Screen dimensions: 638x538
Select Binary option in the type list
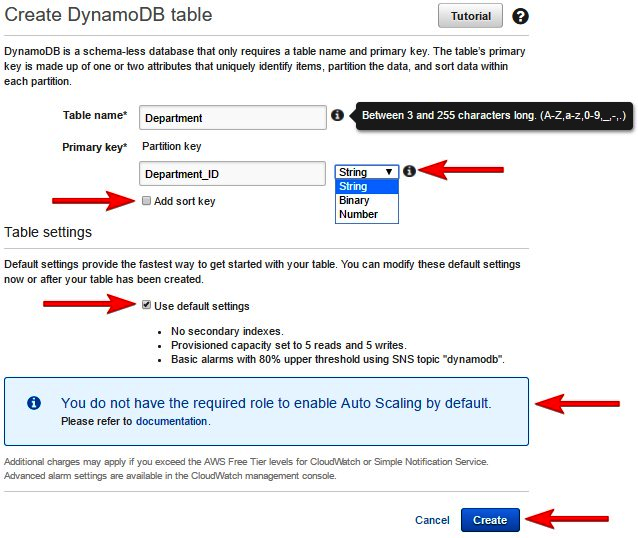(x=367, y=200)
